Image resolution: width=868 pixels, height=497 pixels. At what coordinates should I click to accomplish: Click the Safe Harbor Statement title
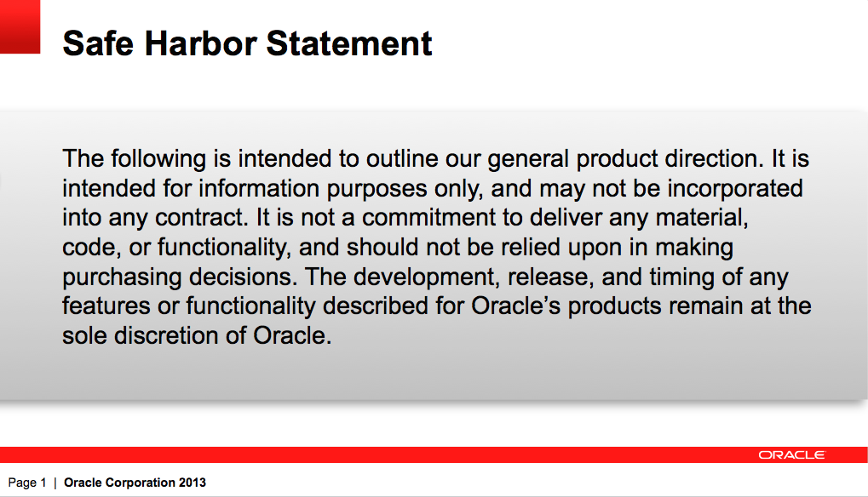247,43
